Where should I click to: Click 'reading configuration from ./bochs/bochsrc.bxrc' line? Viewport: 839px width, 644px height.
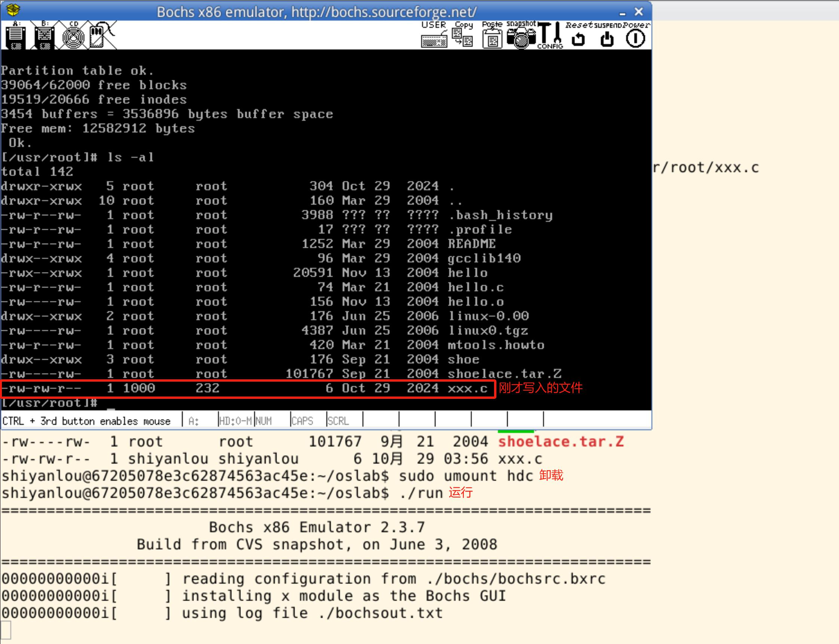point(394,579)
